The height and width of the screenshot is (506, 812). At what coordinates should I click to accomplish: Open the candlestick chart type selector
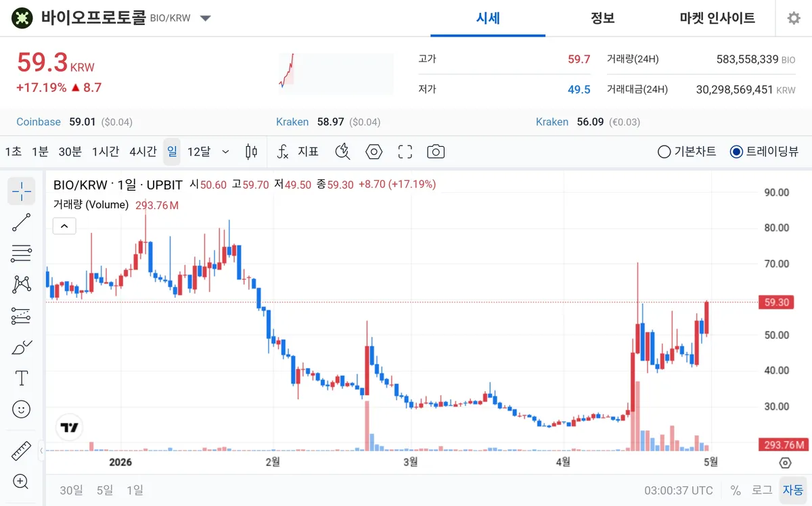(x=251, y=152)
